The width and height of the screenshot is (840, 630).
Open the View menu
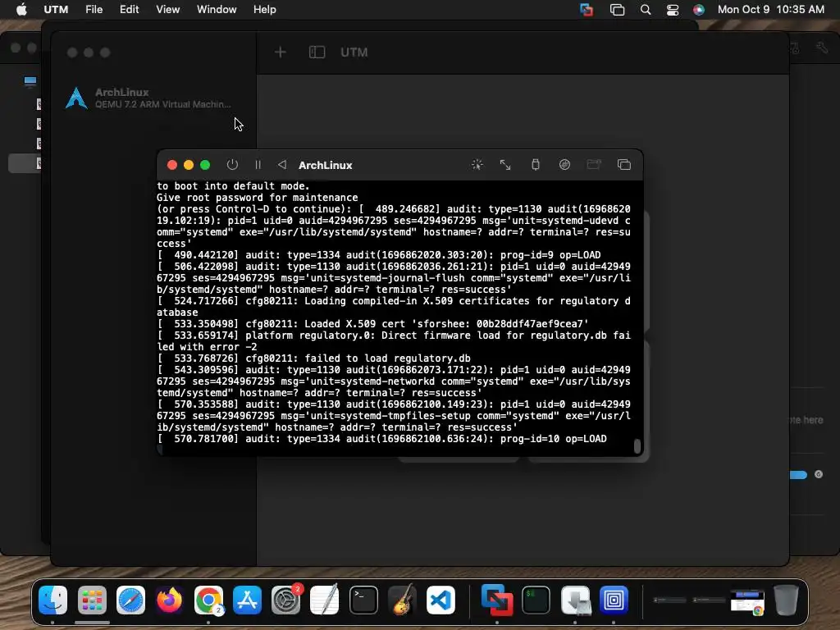[167, 9]
